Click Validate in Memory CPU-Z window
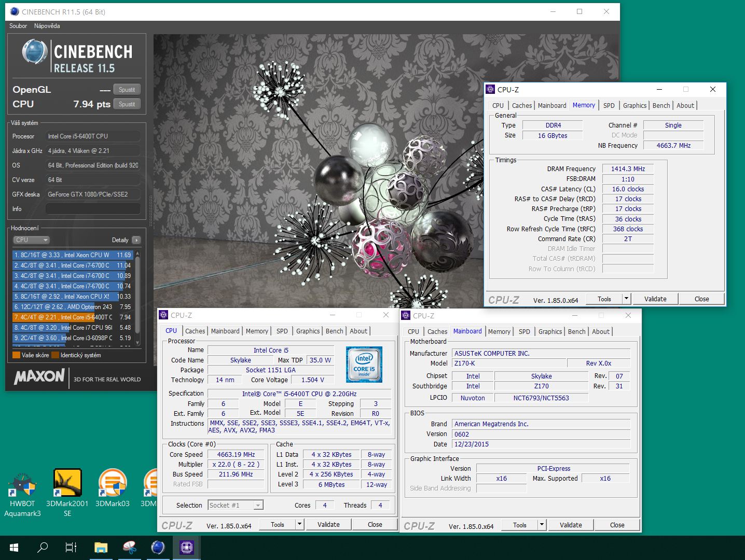 click(656, 299)
